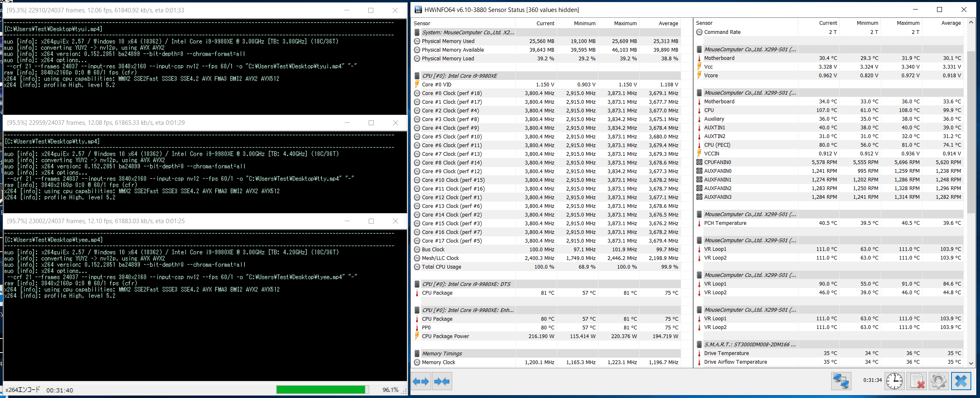Click the lightning icon beside Core #0 VID
The height and width of the screenshot is (398, 980).
[x=417, y=84]
